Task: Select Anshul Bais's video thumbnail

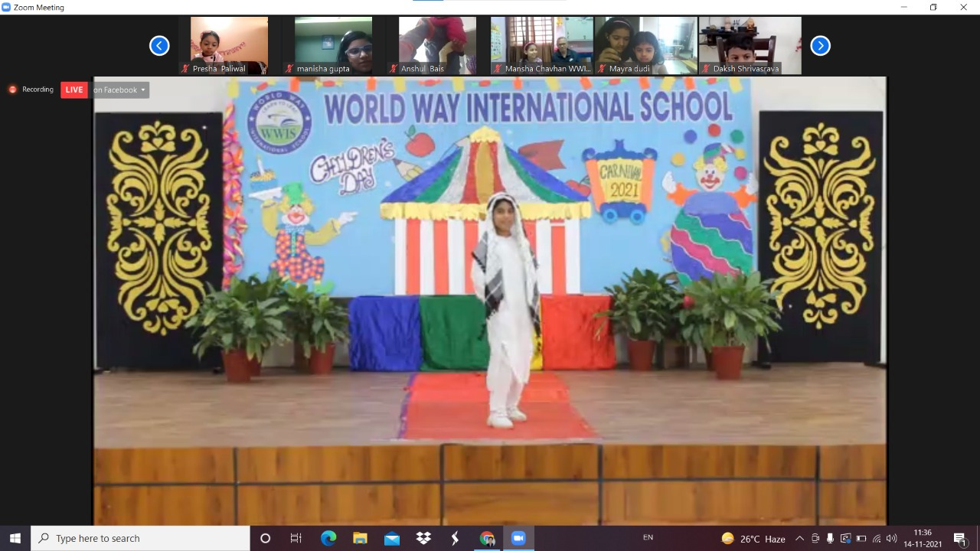Action: click(x=437, y=46)
